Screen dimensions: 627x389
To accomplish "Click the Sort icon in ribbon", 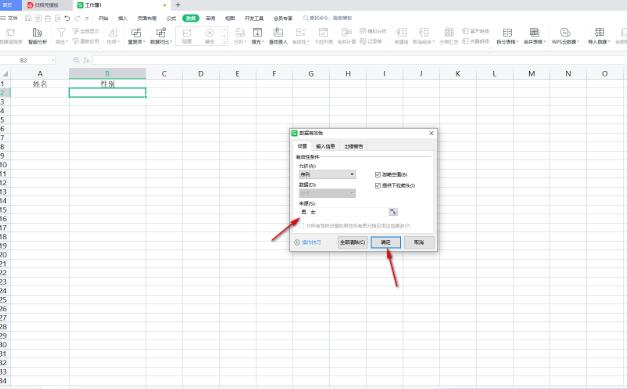I will [113, 32].
